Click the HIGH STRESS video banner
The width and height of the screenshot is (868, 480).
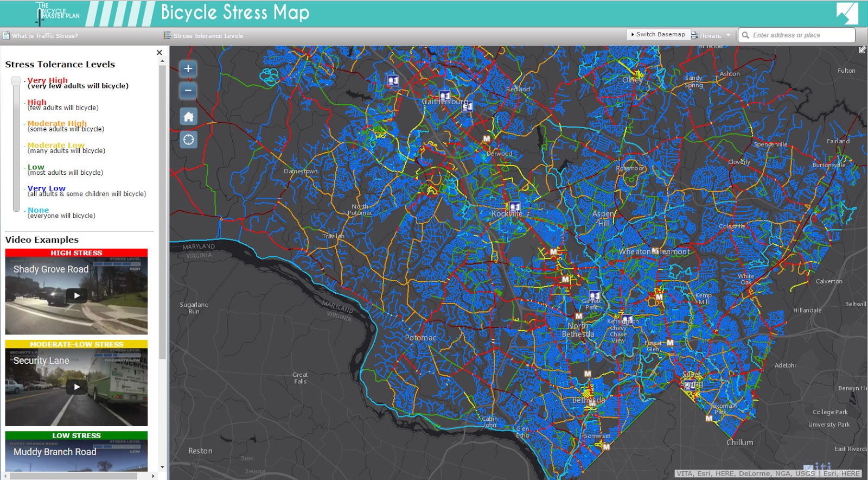(76, 253)
